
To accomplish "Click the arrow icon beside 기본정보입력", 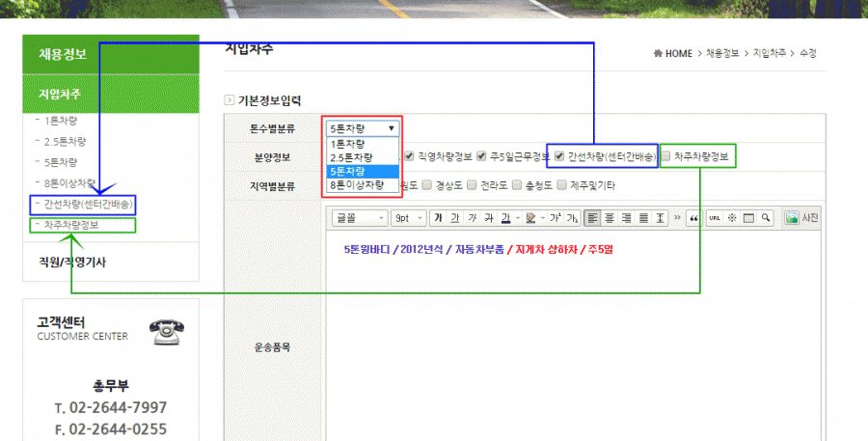I will click(230, 100).
